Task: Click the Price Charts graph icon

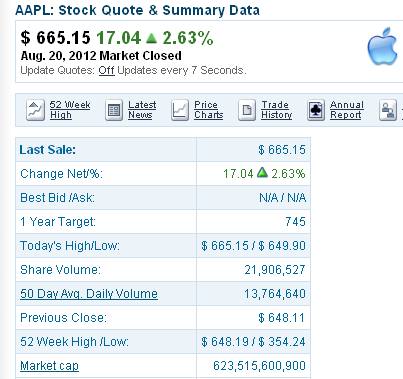Action: point(180,110)
